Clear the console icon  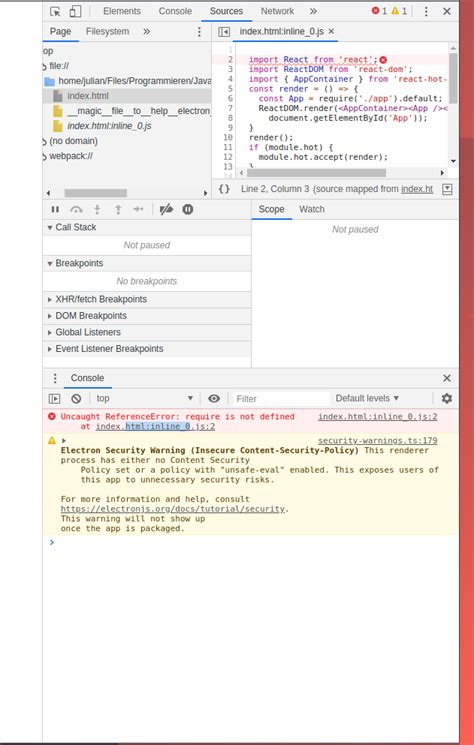[x=76, y=399]
